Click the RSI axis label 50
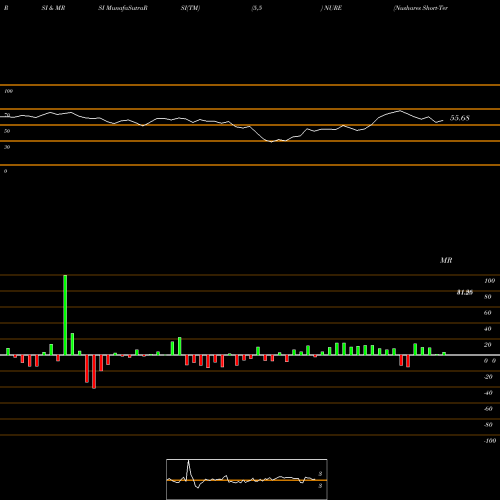Viewport: 500px width, 500px height. pos(7,131)
